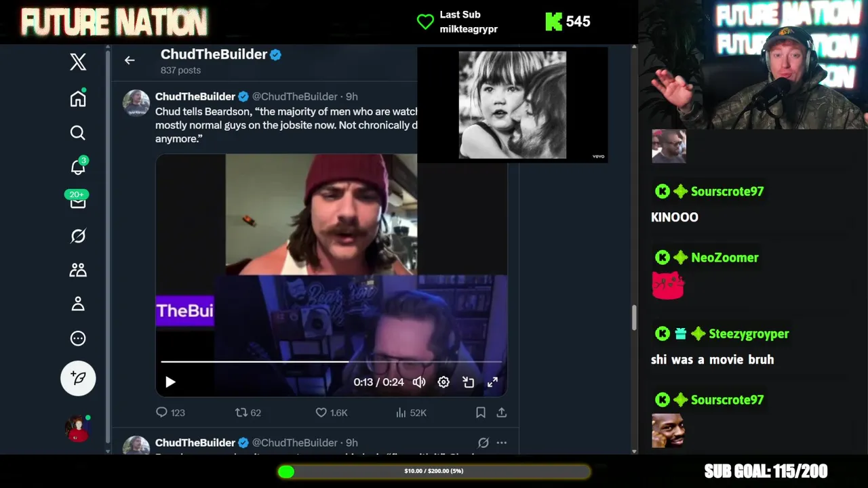Open video settings gear
868x488 pixels.
tap(443, 382)
